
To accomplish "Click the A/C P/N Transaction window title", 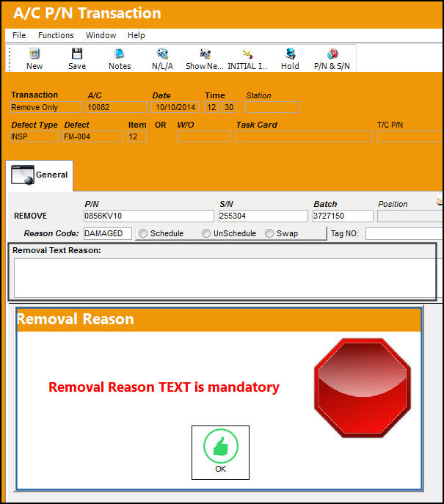I will pos(87,13).
